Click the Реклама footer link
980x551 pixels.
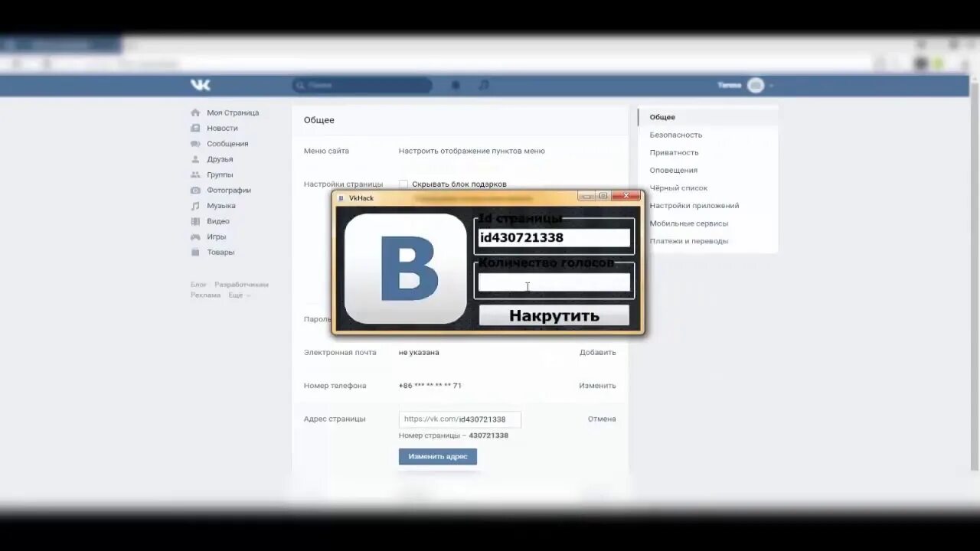pos(205,295)
